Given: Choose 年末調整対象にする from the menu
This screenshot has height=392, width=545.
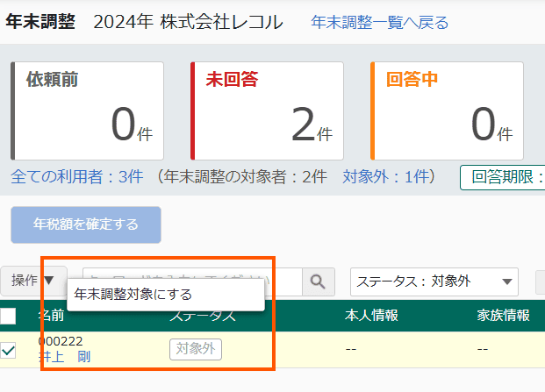Looking at the screenshot, I should click(166, 295).
